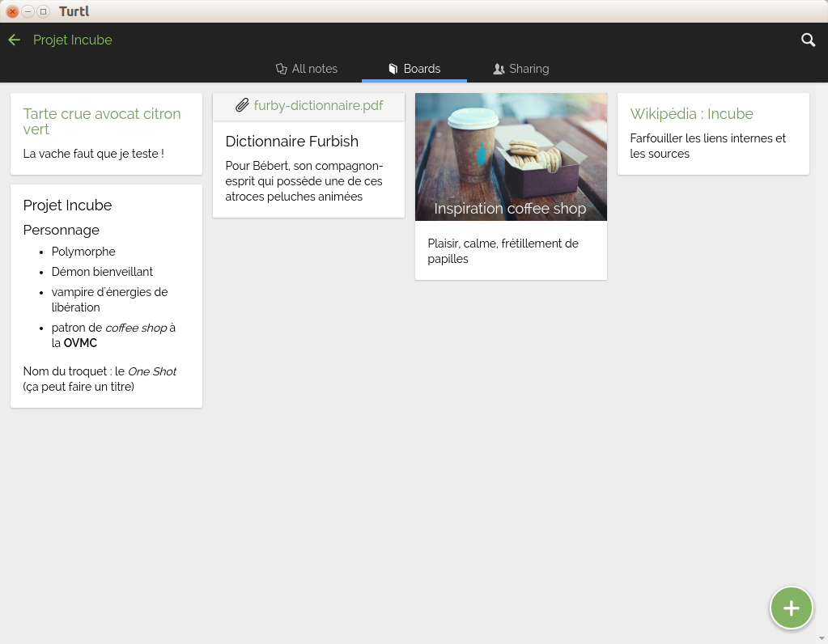Open the search magnifier icon
The width and height of the screenshot is (828, 644).
(x=808, y=40)
